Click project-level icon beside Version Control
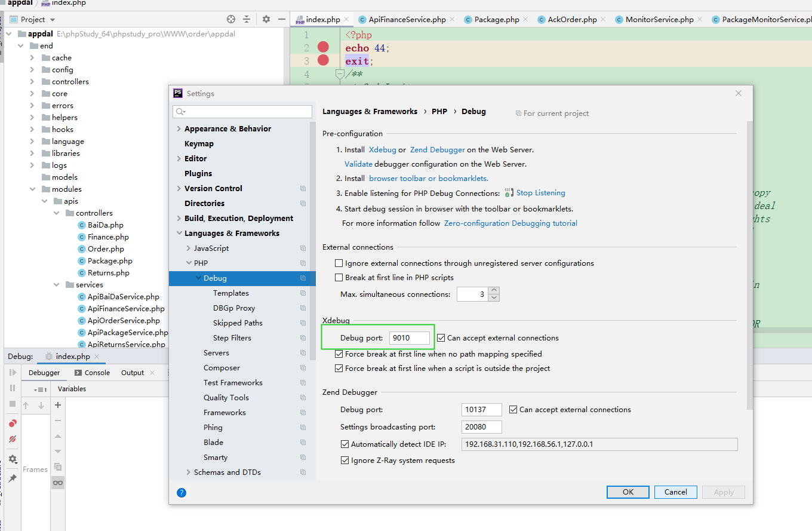Image resolution: width=812 pixels, height=531 pixels. (303, 189)
